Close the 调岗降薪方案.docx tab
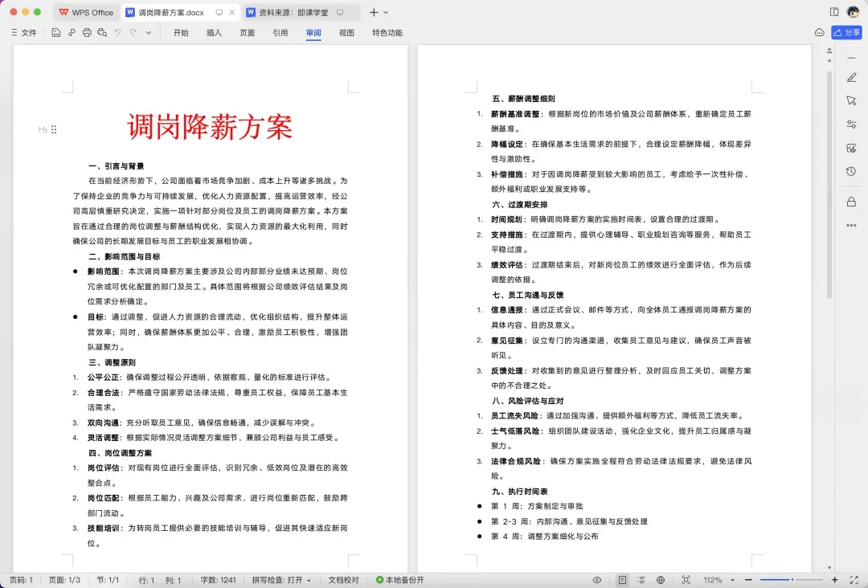This screenshot has width=868, height=588. [232, 12]
